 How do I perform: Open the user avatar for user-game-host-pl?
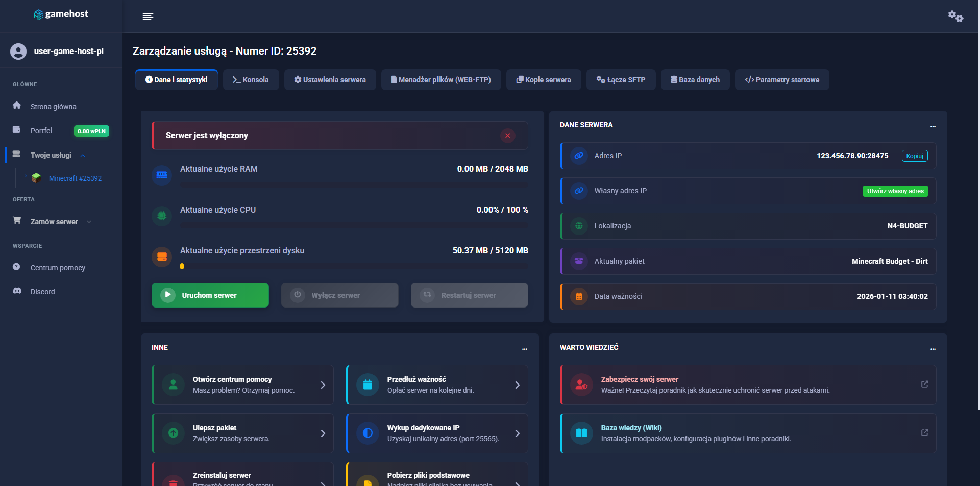(18, 51)
